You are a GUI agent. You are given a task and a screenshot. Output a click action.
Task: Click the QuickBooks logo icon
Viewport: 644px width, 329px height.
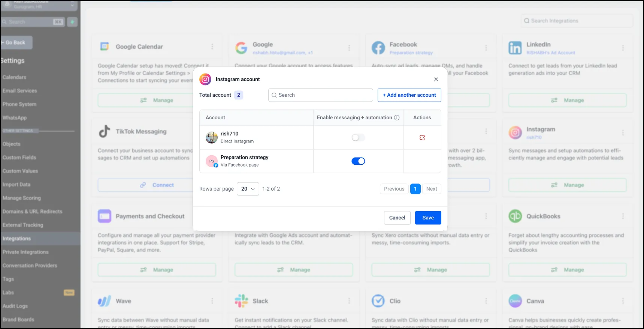515,216
